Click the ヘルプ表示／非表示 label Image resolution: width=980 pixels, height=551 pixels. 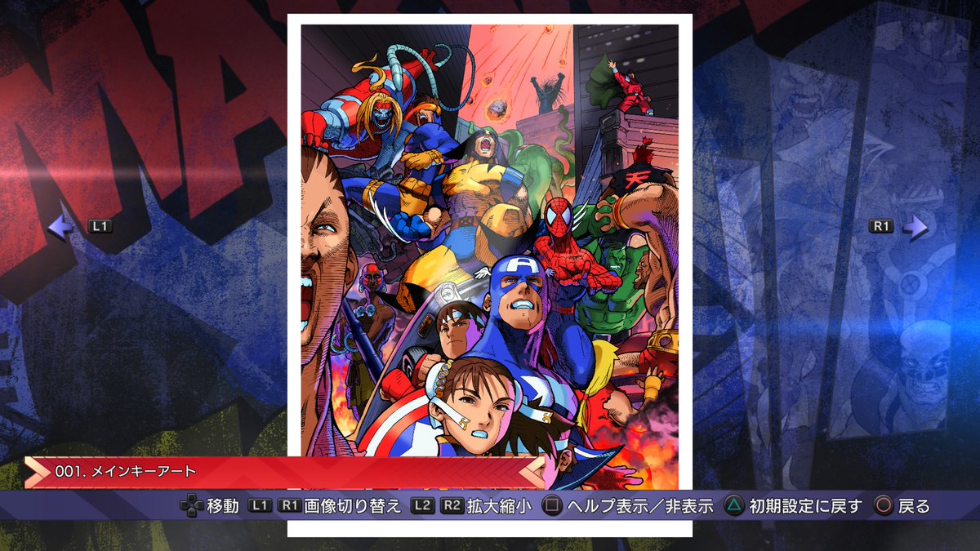pos(639,506)
